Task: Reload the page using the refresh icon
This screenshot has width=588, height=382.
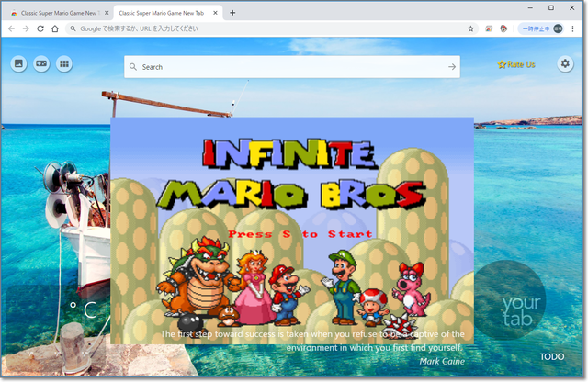Action: tap(40, 28)
